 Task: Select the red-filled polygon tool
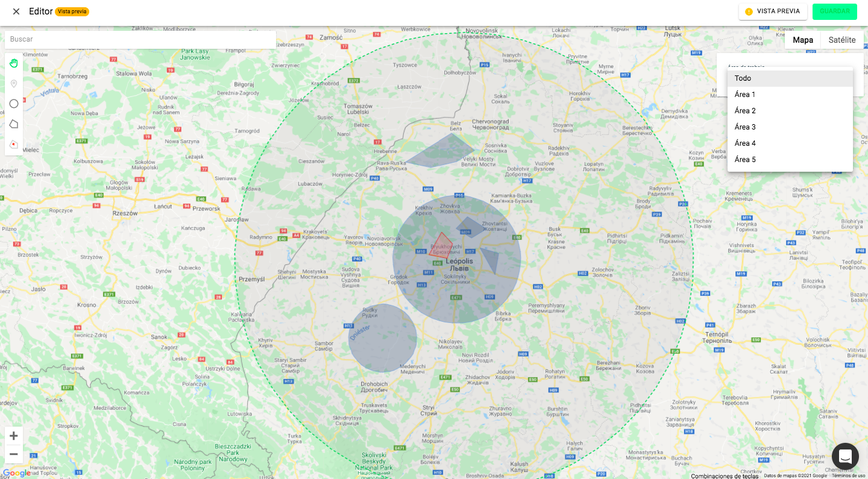(14, 145)
